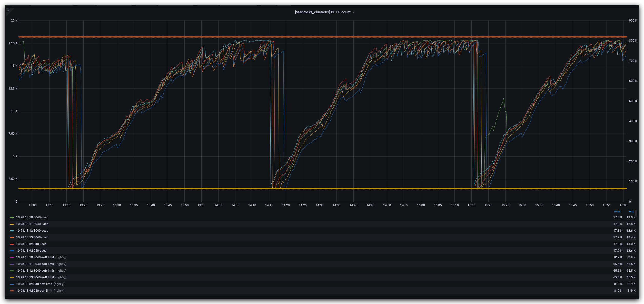Viewport: 644px width, 304px height.
Task: Open color picker for 10.98.18.9:8040-soft limit swatch
Action: point(12,291)
